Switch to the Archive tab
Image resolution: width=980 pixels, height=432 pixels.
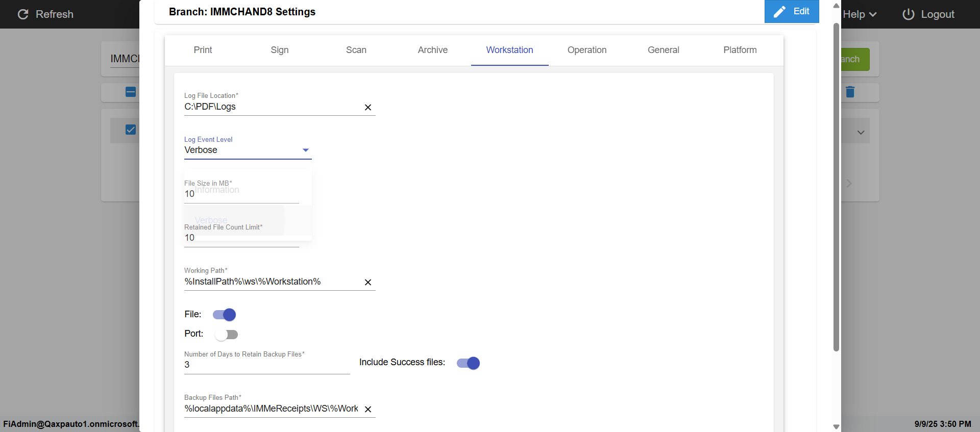(x=432, y=50)
